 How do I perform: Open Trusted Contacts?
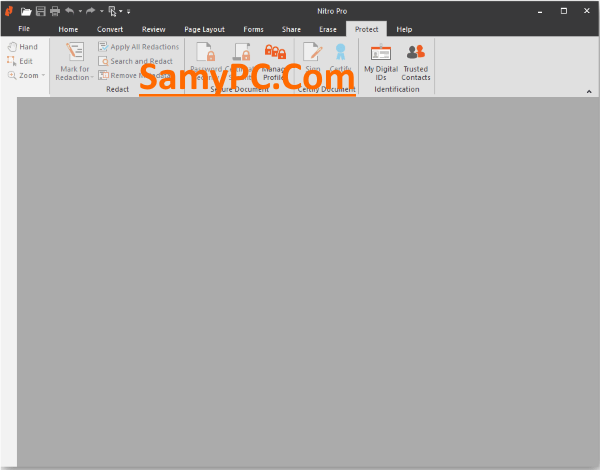click(x=416, y=62)
